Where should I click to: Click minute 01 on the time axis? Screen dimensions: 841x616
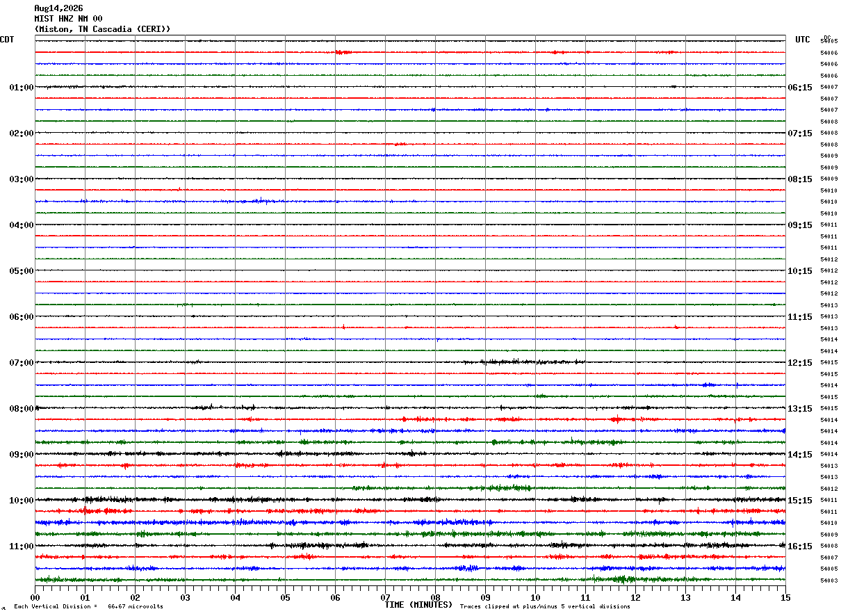click(85, 598)
